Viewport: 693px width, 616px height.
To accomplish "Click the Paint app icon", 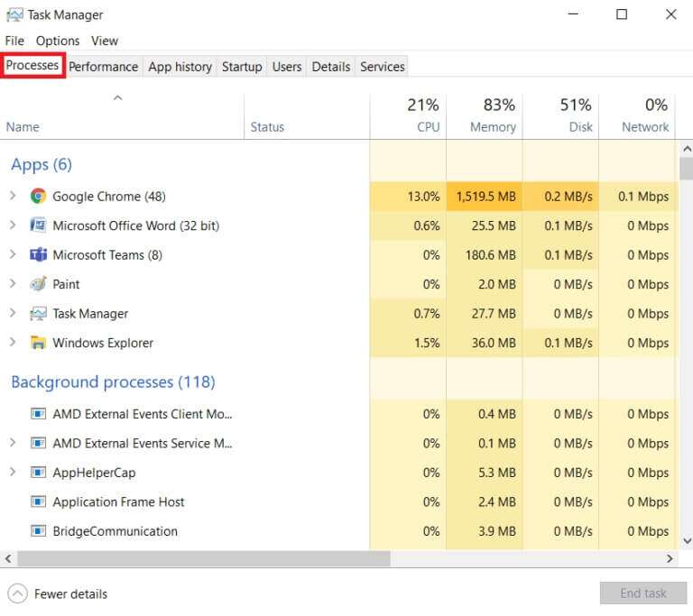I will [38, 284].
